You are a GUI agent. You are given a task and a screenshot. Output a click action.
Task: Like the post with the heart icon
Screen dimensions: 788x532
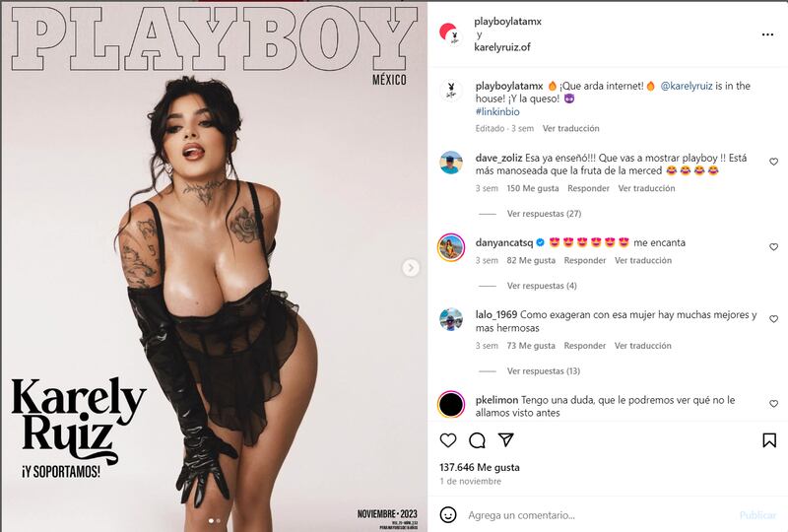448,440
